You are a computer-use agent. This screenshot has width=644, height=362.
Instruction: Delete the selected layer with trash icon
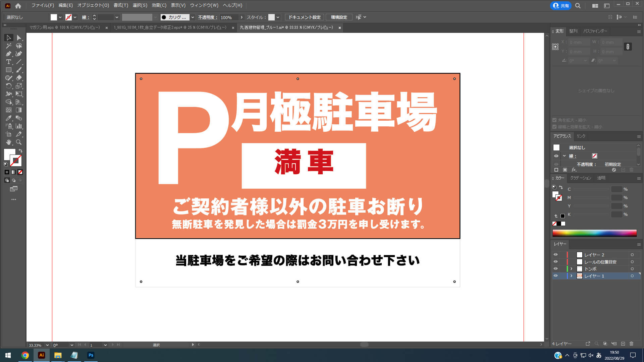click(x=632, y=344)
